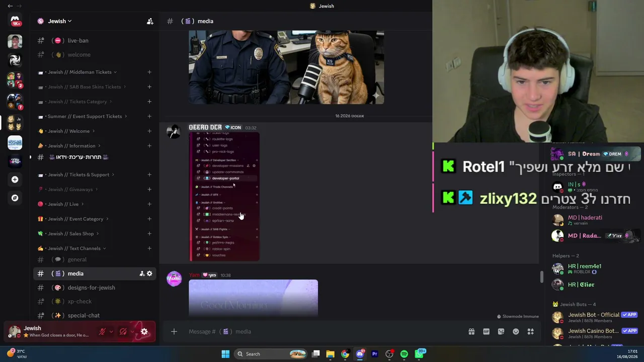Open Google Chrome from the taskbar
644x362 pixels.
[345, 354]
